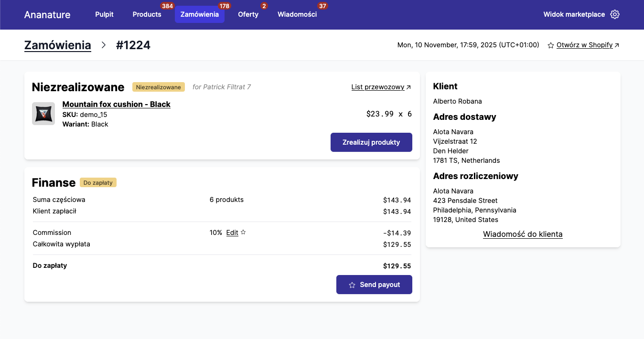
Task: Click the star icon in Send payout
Action: click(x=352, y=285)
